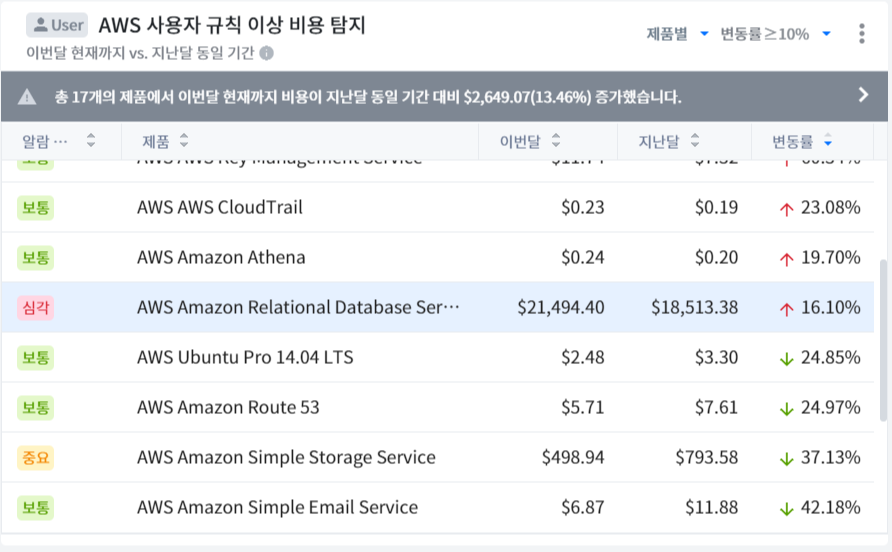Toggle the 변동률 column sort arrow
The width and height of the screenshot is (892, 552).
click(827, 141)
